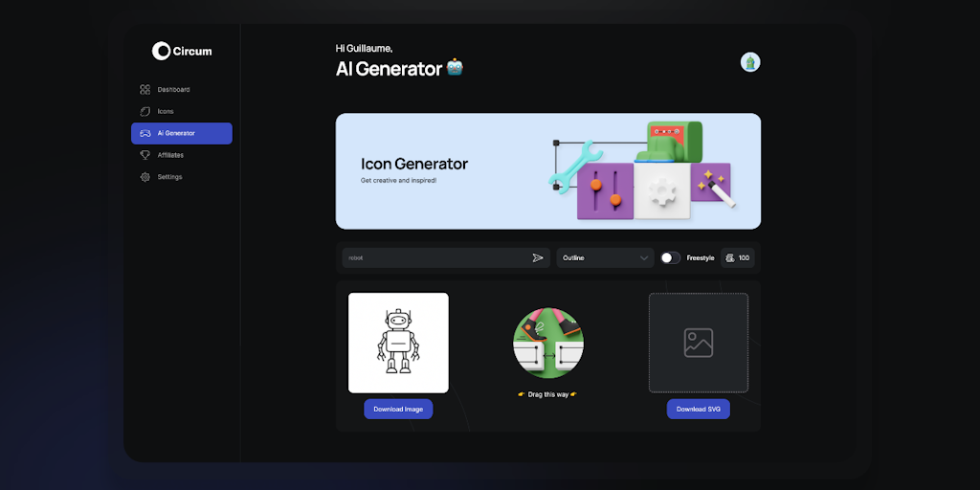Viewport: 980px width, 490px height.
Task: Click the Affiliates trophy icon
Action: 145,155
